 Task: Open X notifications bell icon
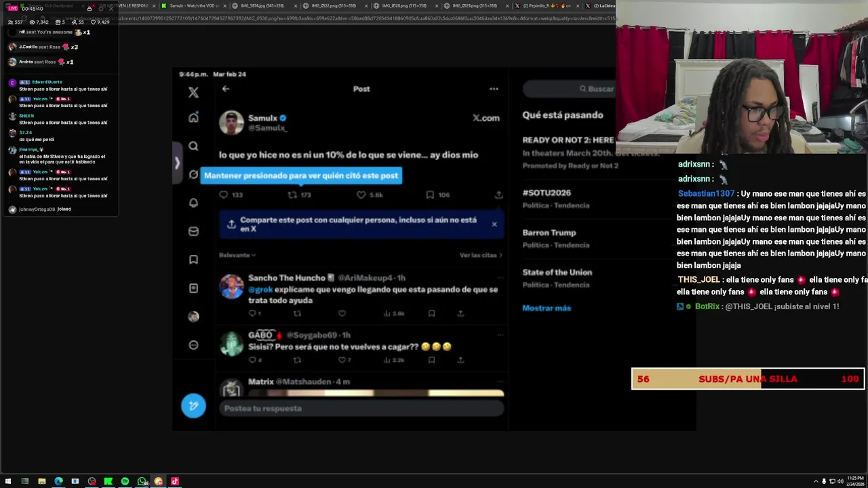(x=193, y=203)
